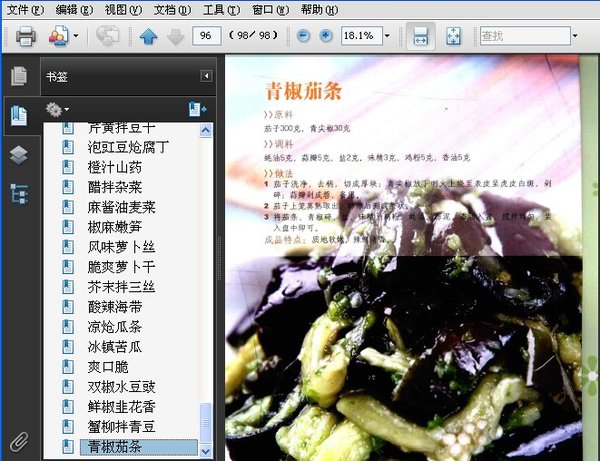
Task: Select bookmark 麻酱油麦菜
Action: click(121, 207)
